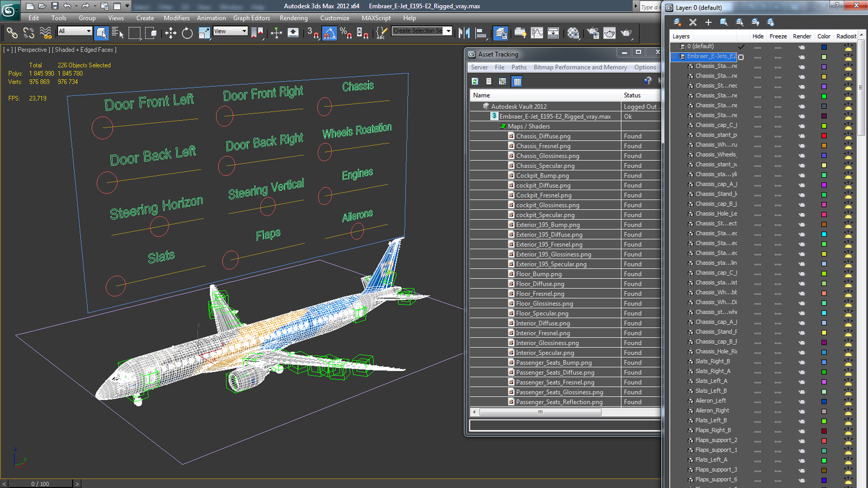This screenshot has height=488, width=868.
Task: Open Render Setup icon
Action: point(593,33)
